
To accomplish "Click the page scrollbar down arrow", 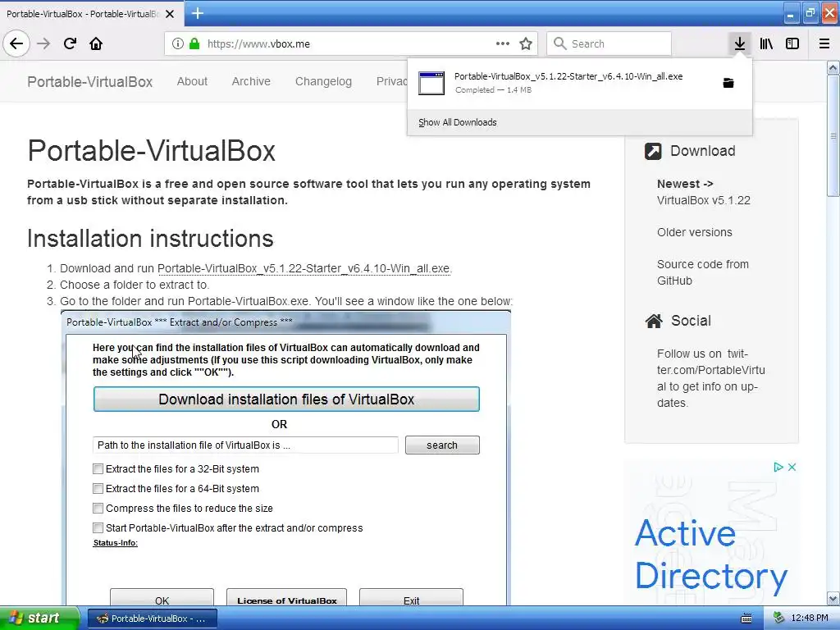I will pyautogui.click(x=833, y=598).
